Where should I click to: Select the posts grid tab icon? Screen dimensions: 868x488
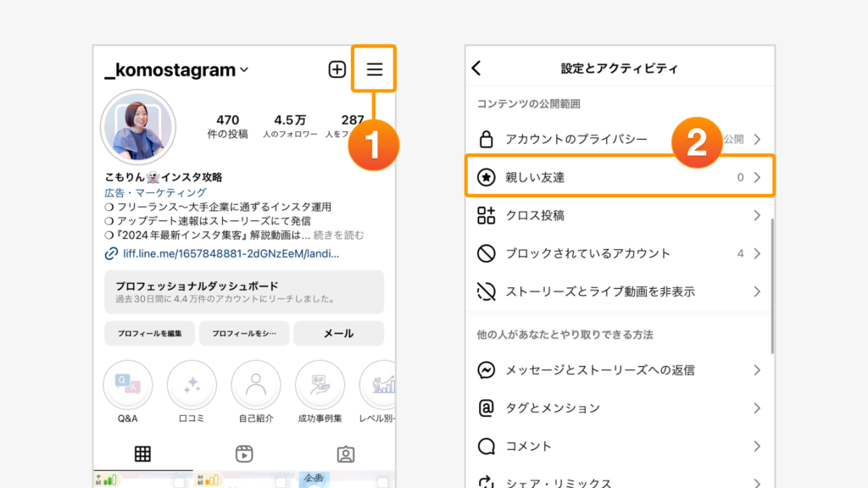[142, 454]
